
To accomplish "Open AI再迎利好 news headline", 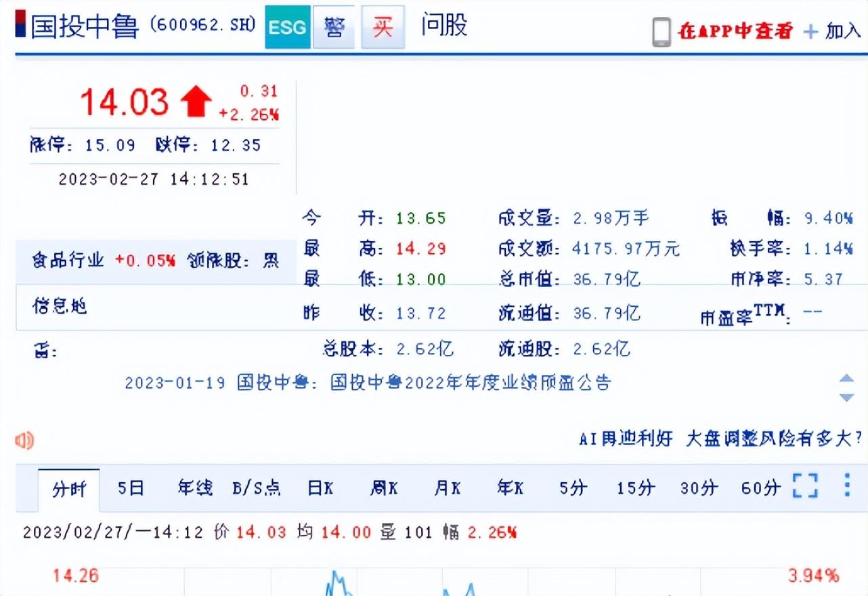I will pyautogui.click(x=626, y=439).
